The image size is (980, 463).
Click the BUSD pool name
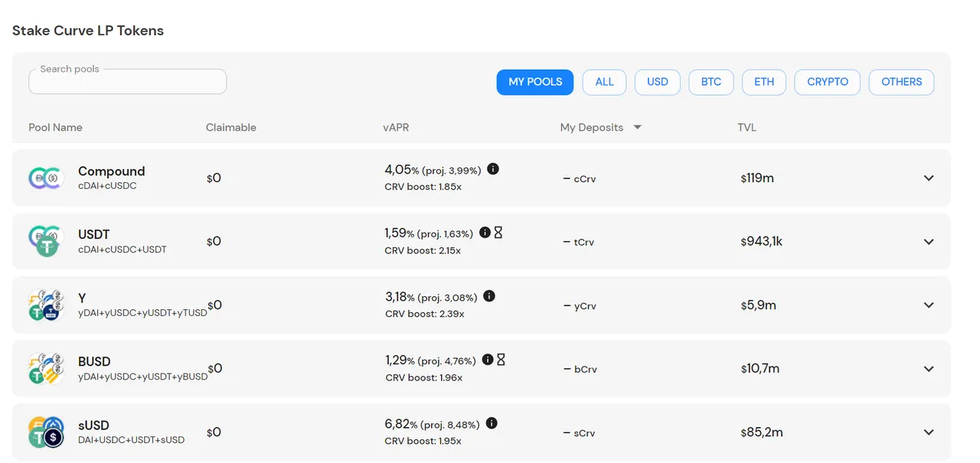[x=94, y=362]
